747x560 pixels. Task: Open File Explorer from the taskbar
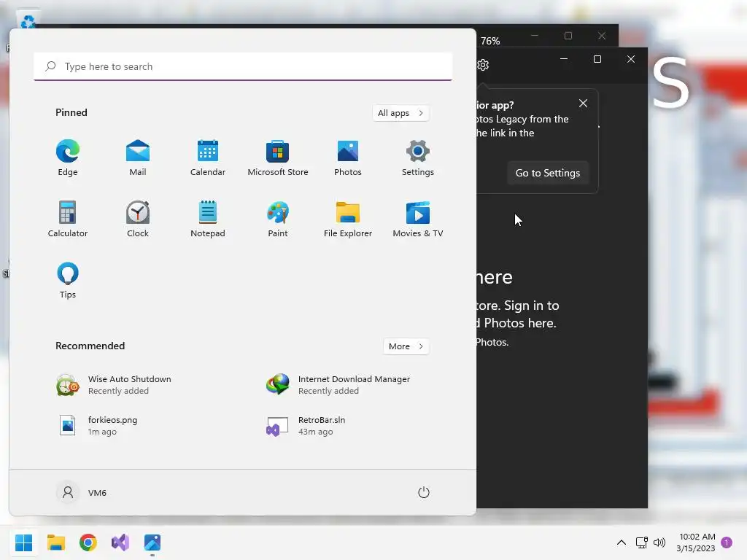pos(55,542)
